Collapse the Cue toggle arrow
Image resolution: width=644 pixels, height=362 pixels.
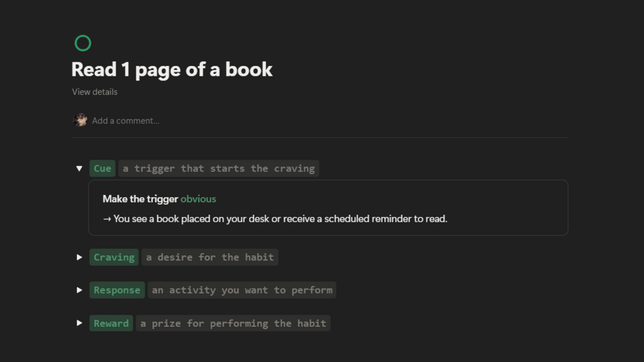(79, 169)
